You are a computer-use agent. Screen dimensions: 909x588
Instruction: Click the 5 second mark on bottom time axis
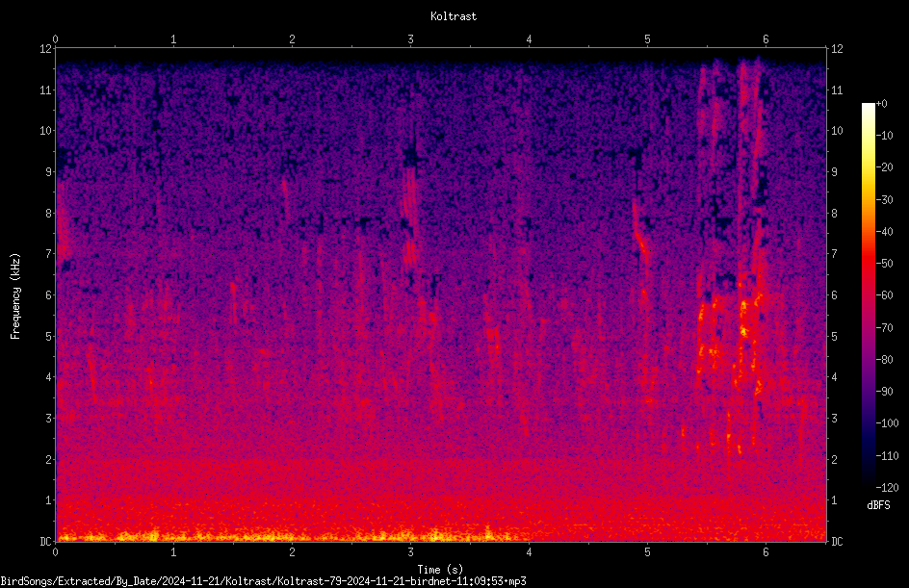(647, 552)
